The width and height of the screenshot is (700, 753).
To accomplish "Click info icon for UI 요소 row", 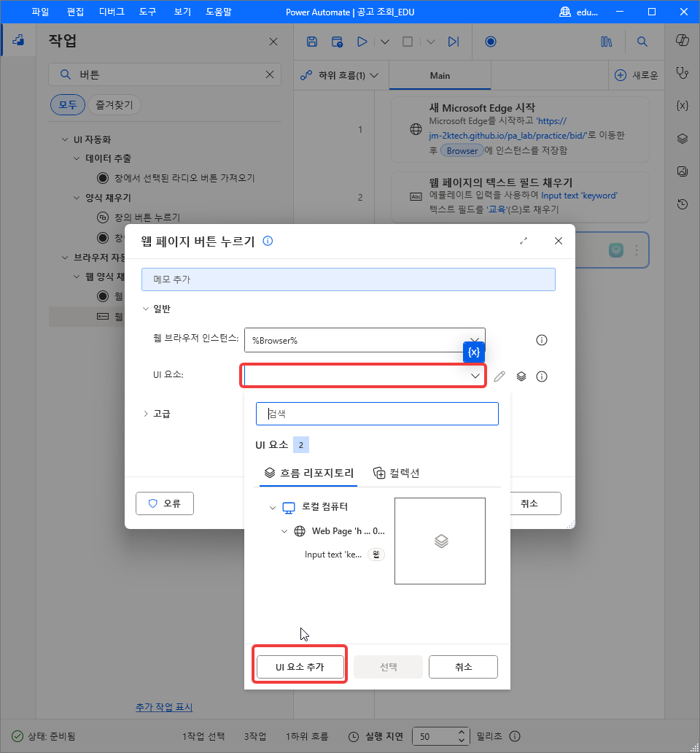I will tap(542, 376).
